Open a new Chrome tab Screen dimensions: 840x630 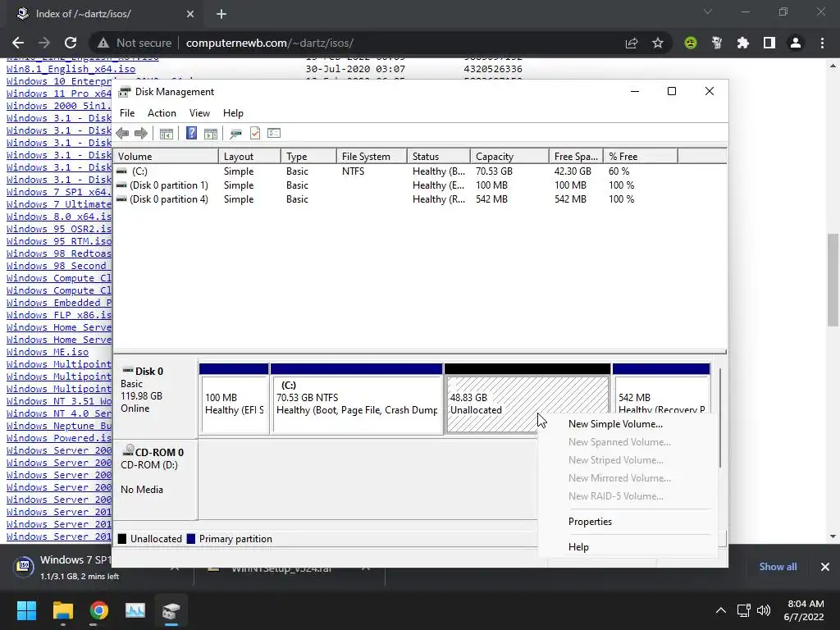coord(221,14)
